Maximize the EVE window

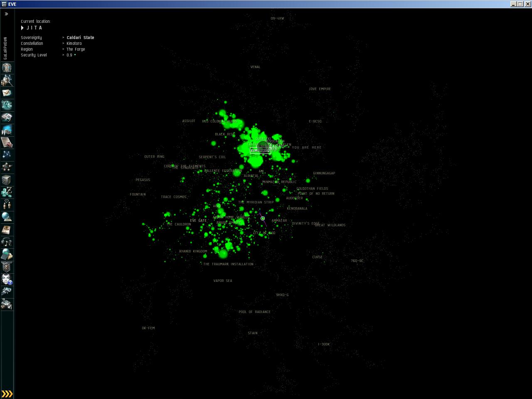pyautogui.click(x=520, y=4)
